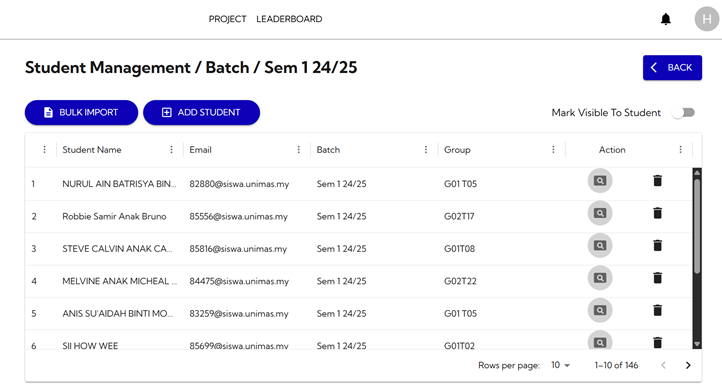Click name SII HOW WEE
Image resolution: width=722 pixels, height=385 pixels.
[90, 345]
